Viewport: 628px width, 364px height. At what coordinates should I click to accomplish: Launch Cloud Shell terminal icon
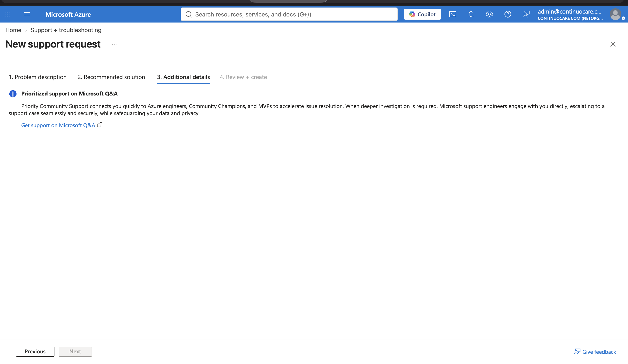pos(453,14)
